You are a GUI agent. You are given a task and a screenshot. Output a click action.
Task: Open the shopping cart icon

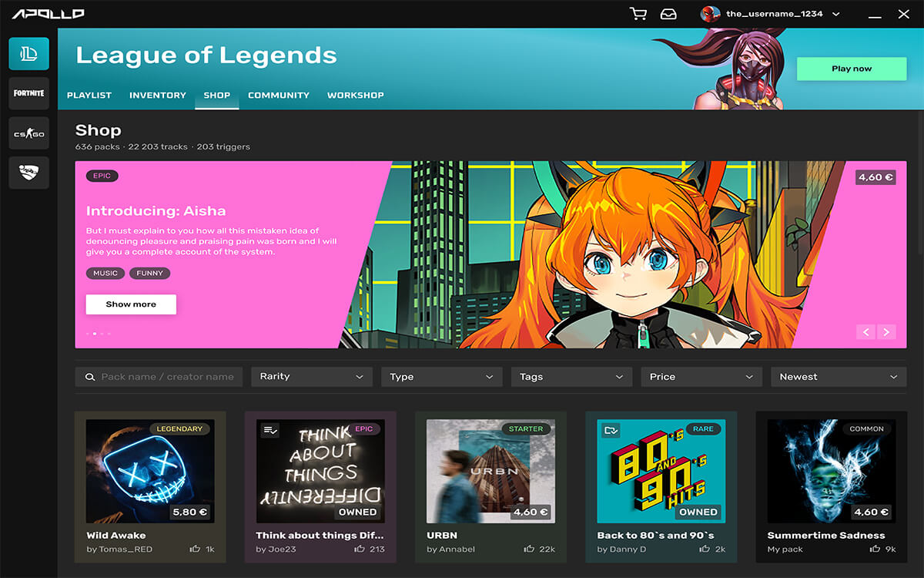(x=638, y=14)
